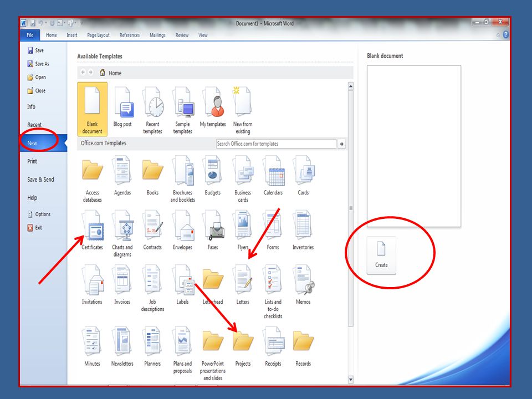Open Business cards templates
532x399 pixels.
click(x=243, y=180)
